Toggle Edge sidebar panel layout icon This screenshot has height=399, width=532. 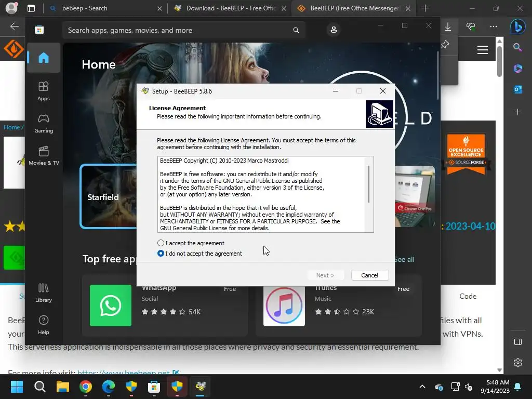pyautogui.click(x=518, y=342)
